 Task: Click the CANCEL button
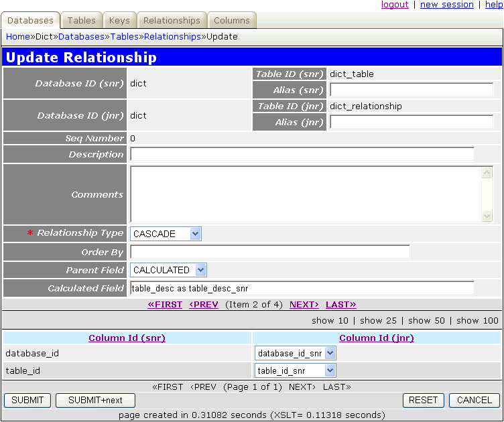tap(475, 400)
